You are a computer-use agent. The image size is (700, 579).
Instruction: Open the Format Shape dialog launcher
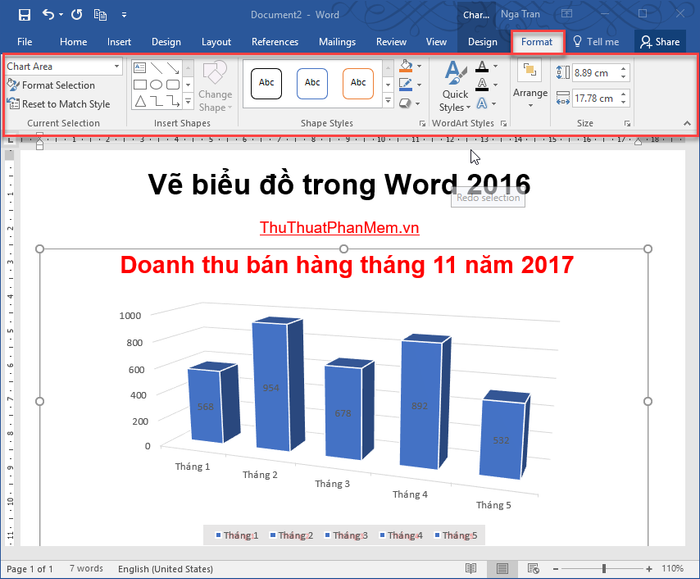pyautogui.click(x=422, y=124)
